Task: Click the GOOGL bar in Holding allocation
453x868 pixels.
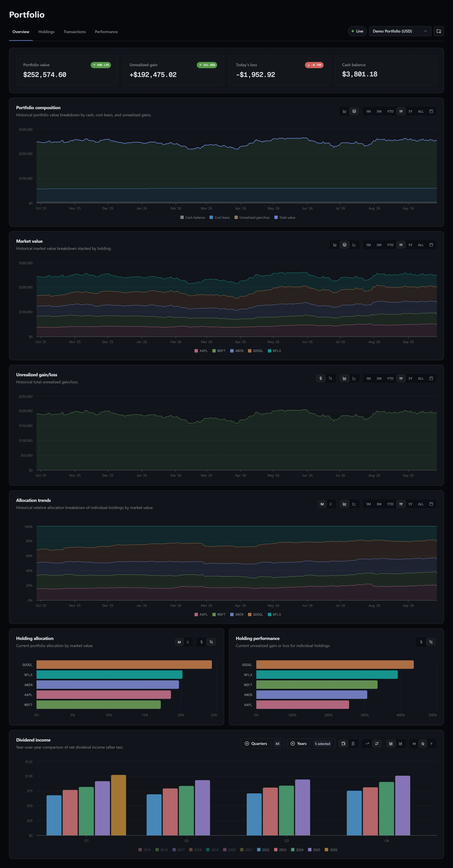Action: 124,664
